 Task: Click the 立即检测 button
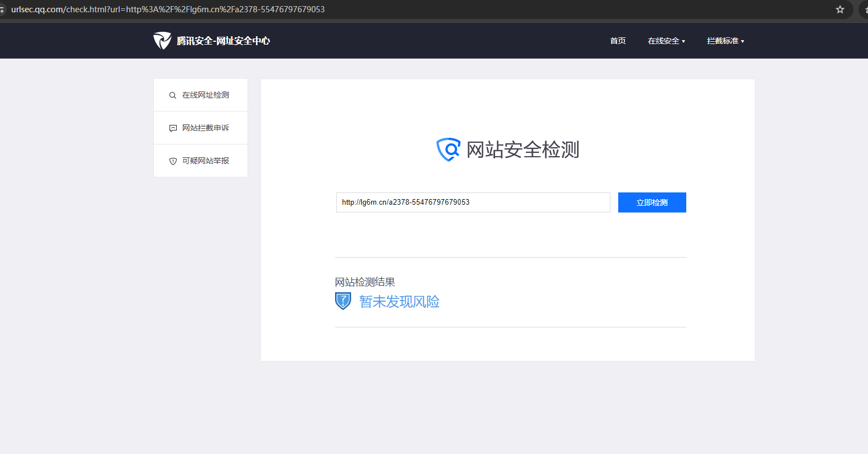(x=652, y=202)
